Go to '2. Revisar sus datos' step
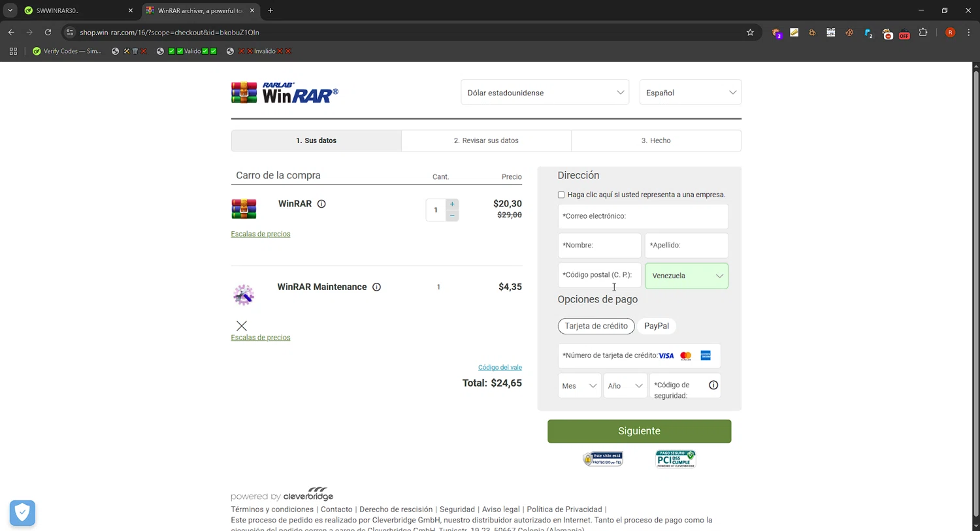The image size is (980, 531). pyautogui.click(x=486, y=140)
